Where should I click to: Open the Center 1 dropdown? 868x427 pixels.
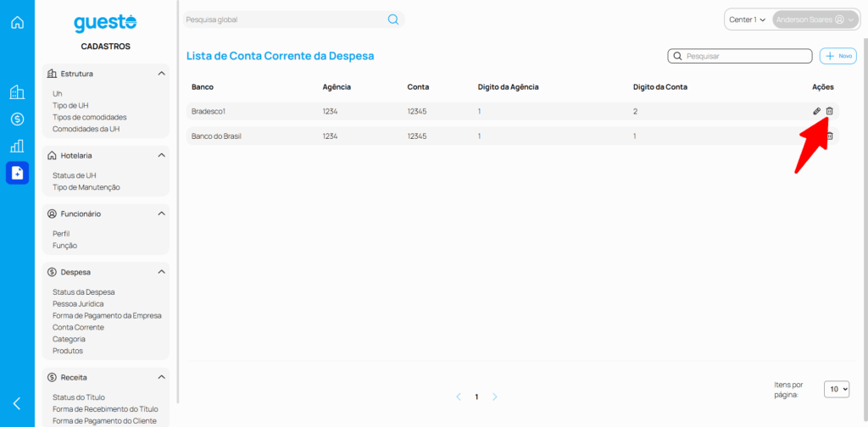[747, 19]
